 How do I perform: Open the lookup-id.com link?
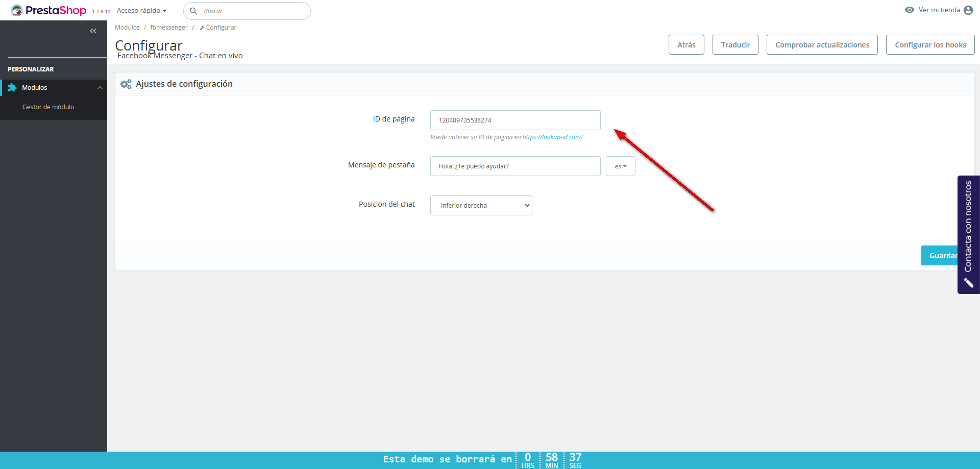[x=553, y=137]
